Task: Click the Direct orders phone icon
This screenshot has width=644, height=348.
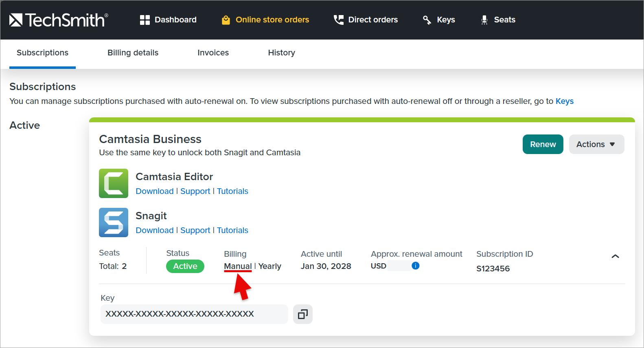Action: pos(339,20)
